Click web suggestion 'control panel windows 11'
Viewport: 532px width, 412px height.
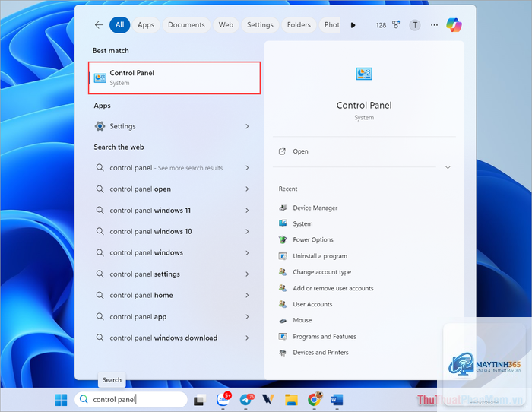coord(150,211)
